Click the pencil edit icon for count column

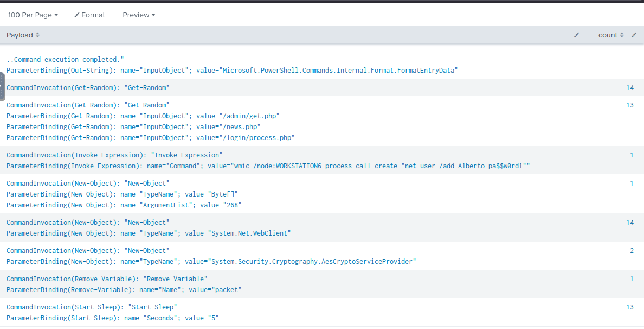(x=634, y=35)
